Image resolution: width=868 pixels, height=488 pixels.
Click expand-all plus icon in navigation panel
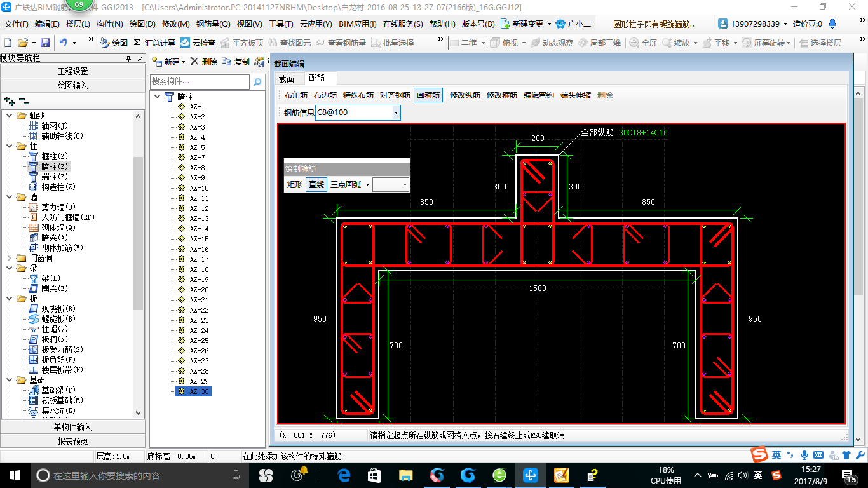click(9, 100)
